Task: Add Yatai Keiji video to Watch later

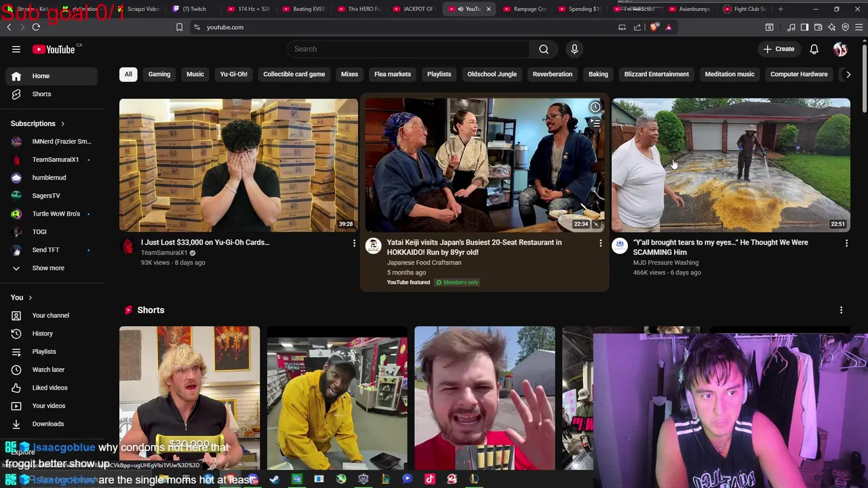Action: pos(595,107)
